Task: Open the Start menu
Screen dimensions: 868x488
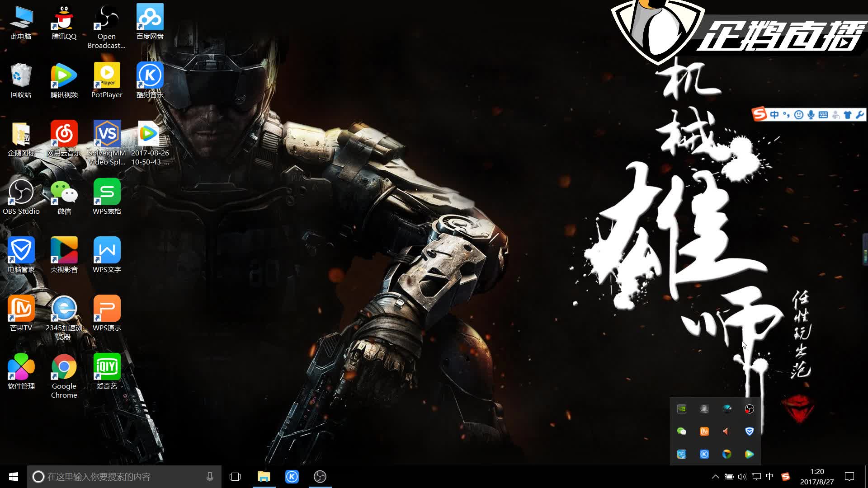Action: 13,477
